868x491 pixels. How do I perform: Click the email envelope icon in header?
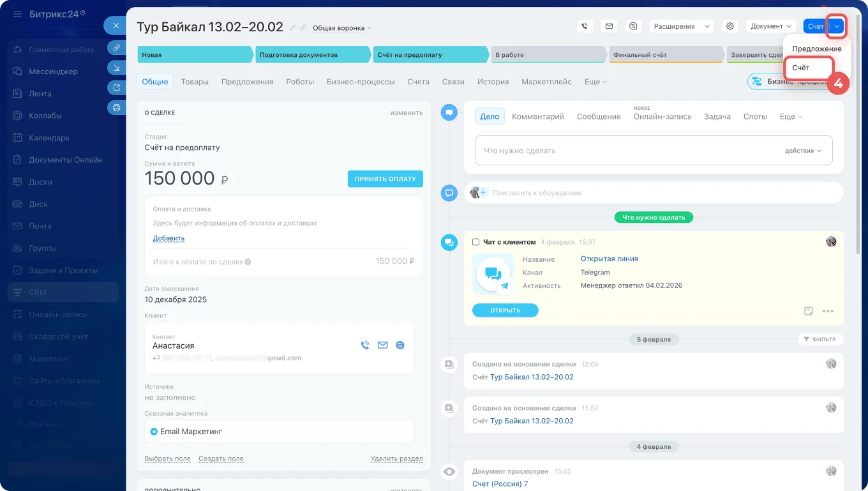point(609,26)
